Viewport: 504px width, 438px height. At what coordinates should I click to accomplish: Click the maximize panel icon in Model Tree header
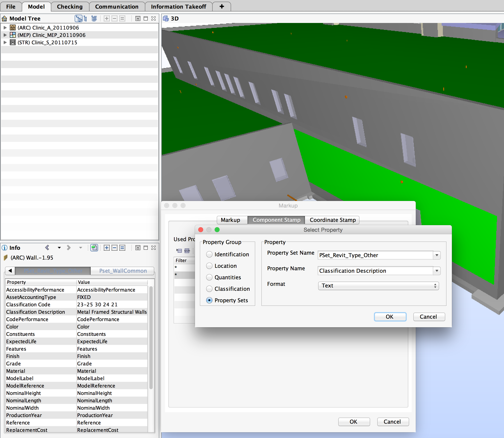145,18
